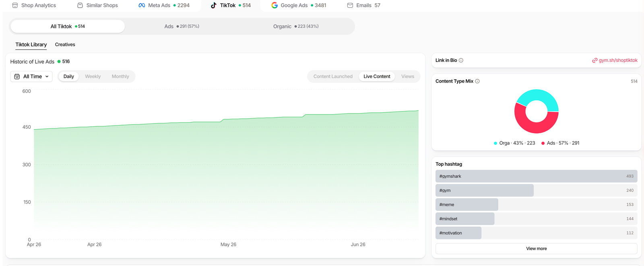Click the 493 count for #gymshark

coord(630,176)
